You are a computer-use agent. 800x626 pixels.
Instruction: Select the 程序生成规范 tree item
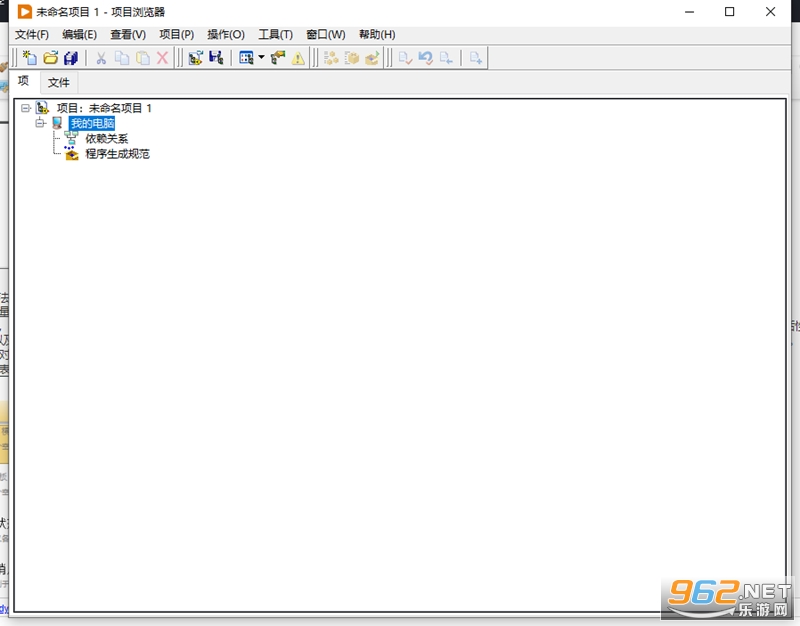coord(117,154)
